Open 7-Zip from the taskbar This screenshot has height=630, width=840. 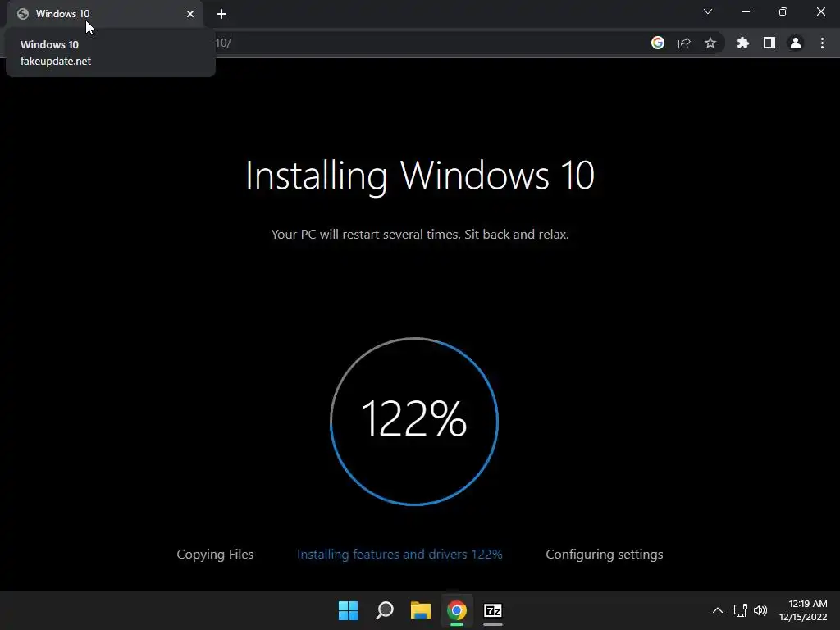tap(493, 610)
